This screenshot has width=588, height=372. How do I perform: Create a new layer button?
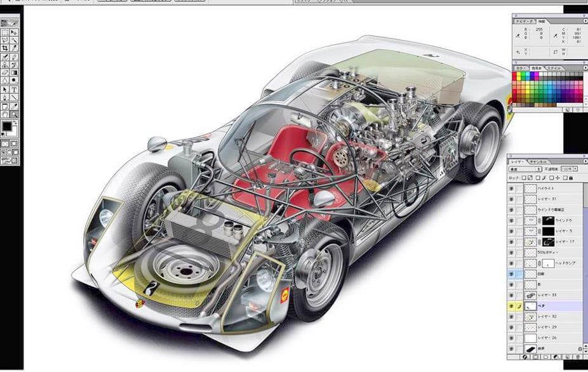click(567, 357)
